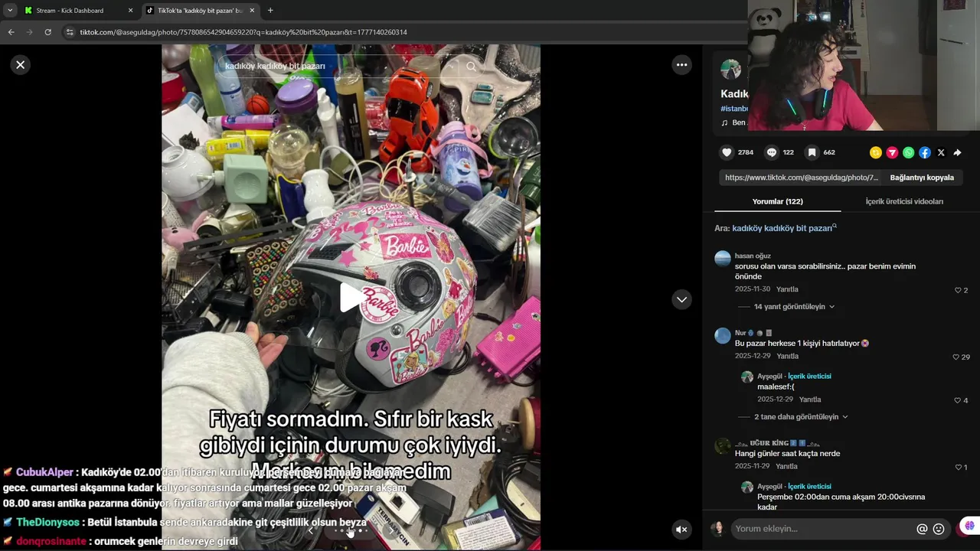Insert a mention with @ icon

[923, 529]
